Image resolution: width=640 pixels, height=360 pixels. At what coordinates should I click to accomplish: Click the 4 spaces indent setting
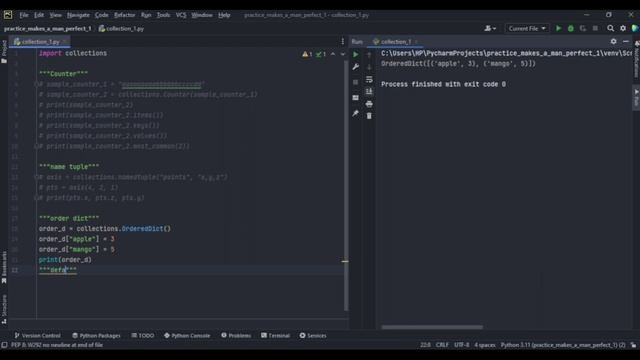coord(485,345)
